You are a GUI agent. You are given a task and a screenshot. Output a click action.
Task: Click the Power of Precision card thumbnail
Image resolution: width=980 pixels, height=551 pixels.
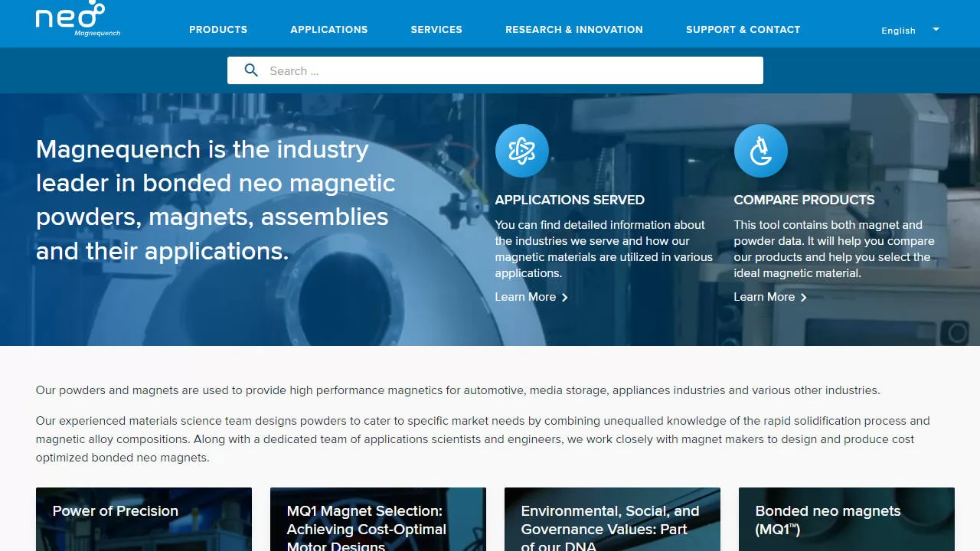click(x=143, y=536)
